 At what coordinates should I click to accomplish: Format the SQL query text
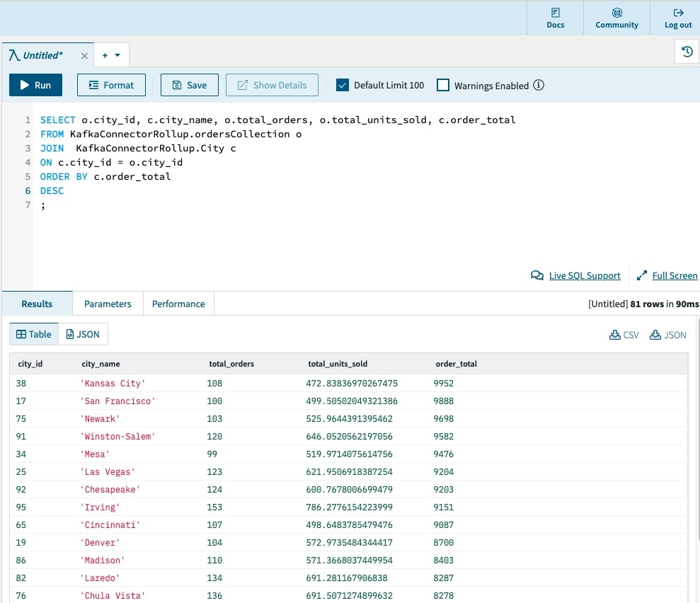[x=111, y=85]
